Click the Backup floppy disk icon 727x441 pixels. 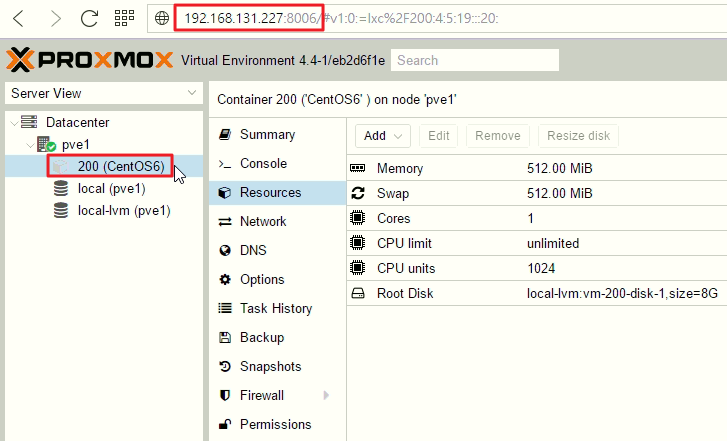[x=225, y=338]
